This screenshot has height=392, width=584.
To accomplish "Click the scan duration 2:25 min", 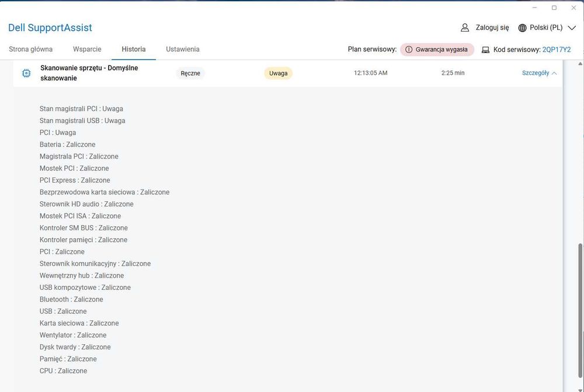I will (x=453, y=73).
